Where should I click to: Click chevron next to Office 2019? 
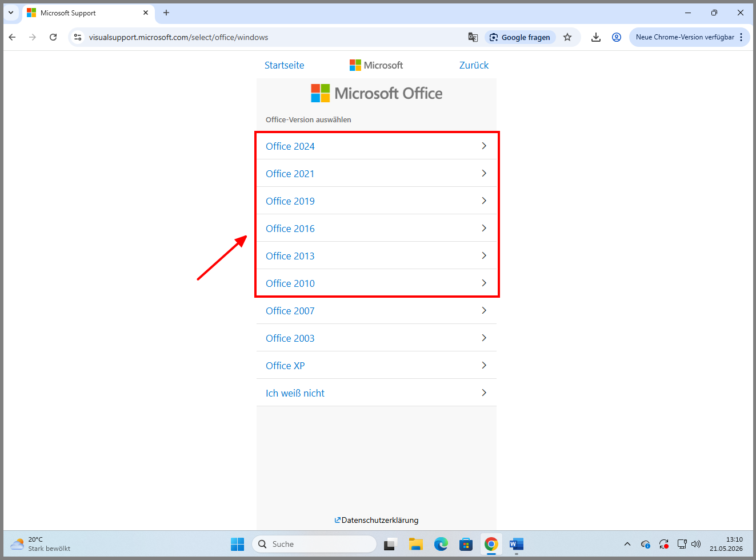484,201
